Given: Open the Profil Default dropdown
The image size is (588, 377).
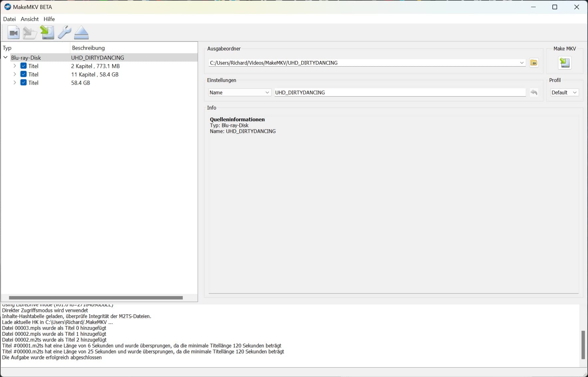Looking at the screenshot, I should pyautogui.click(x=564, y=93).
